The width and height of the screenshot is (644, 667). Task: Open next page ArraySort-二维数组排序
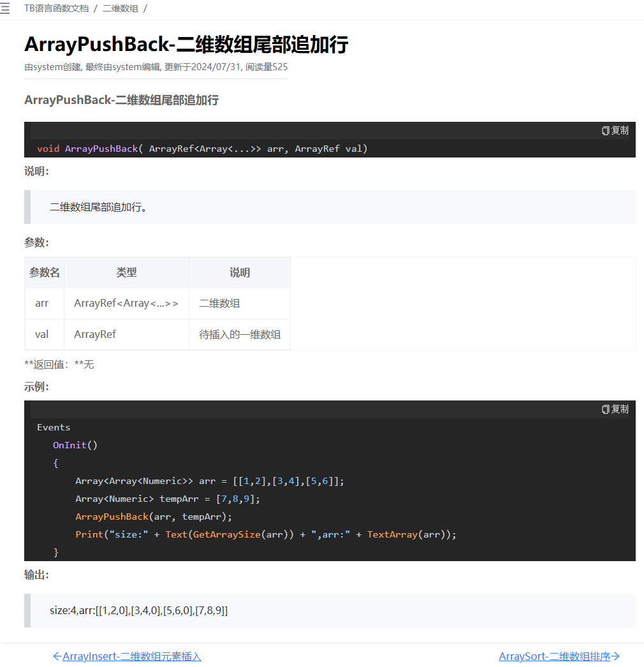(x=554, y=656)
